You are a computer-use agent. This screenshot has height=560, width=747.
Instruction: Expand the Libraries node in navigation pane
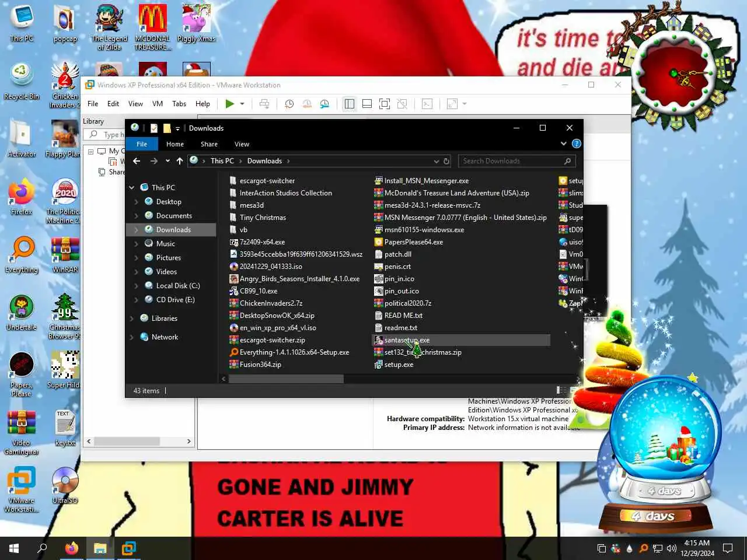coord(132,318)
